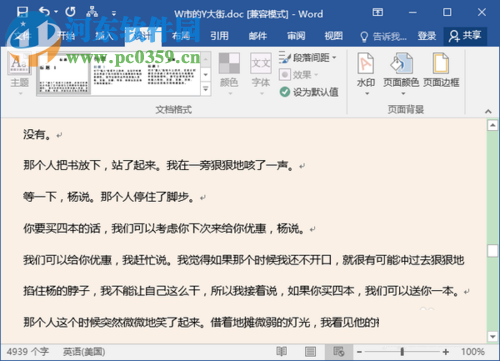Switch to Print Layout view icon
The width and height of the screenshot is (500, 361).
click(310, 351)
